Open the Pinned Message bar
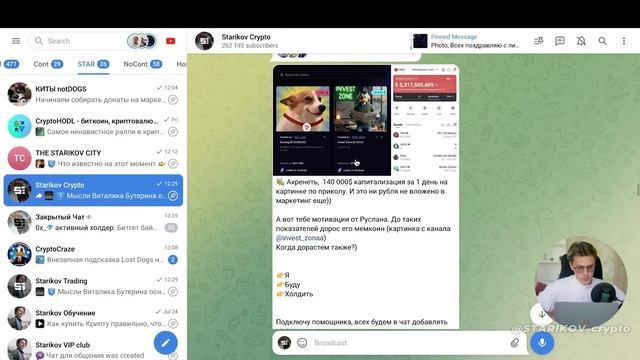640x360 pixels. [466, 41]
